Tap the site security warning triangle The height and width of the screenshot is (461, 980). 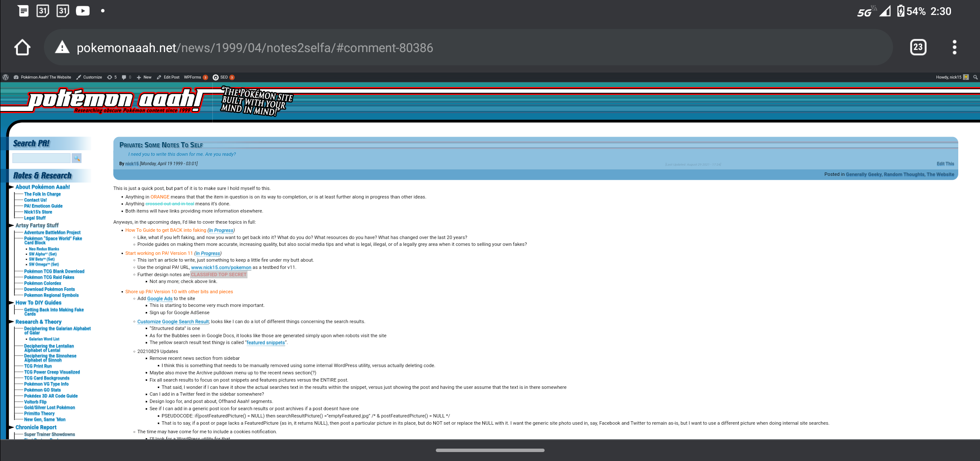[x=62, y=47]
